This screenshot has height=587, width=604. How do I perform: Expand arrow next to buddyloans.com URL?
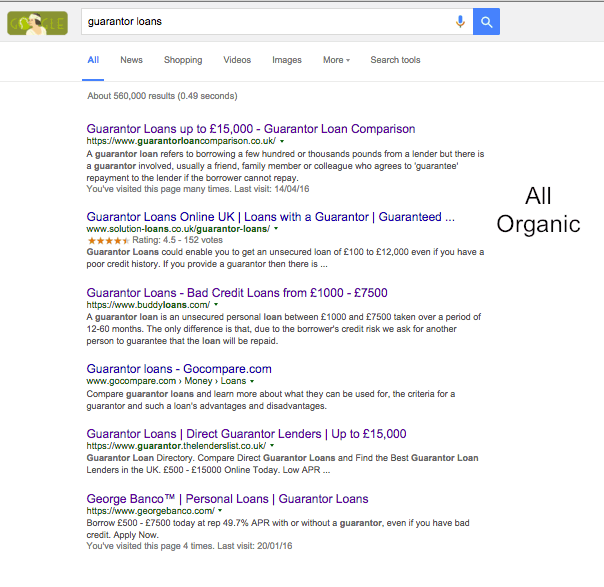pyautogui.click(x=216, y=305)
